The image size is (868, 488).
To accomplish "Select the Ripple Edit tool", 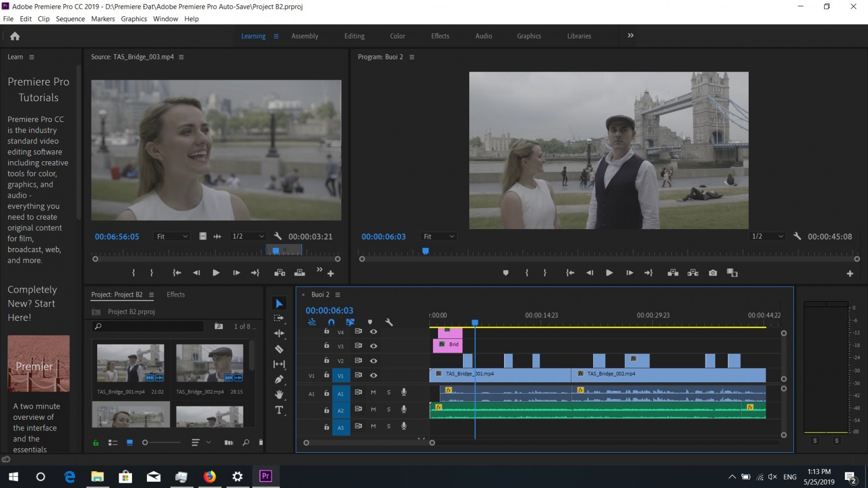I will [279, 334].
